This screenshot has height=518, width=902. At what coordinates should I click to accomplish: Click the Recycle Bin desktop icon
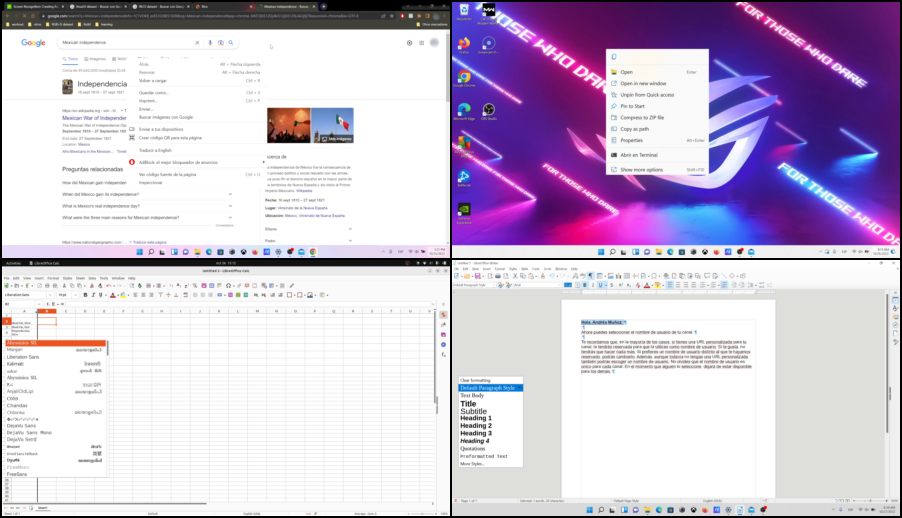click(x=464, y=12)
